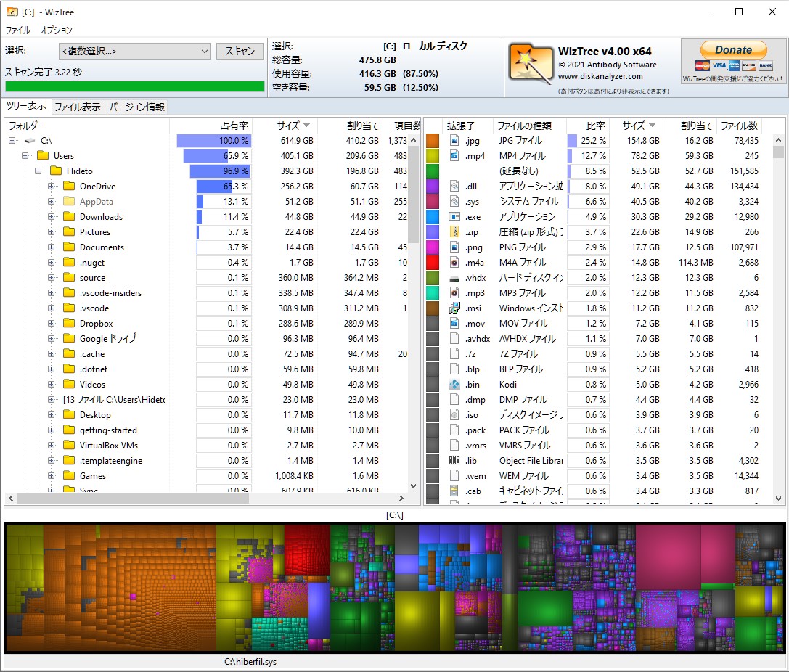Click the .lib Object File Library icon
The height and width of the screenshot is (672, 789).
pos(454,460)
